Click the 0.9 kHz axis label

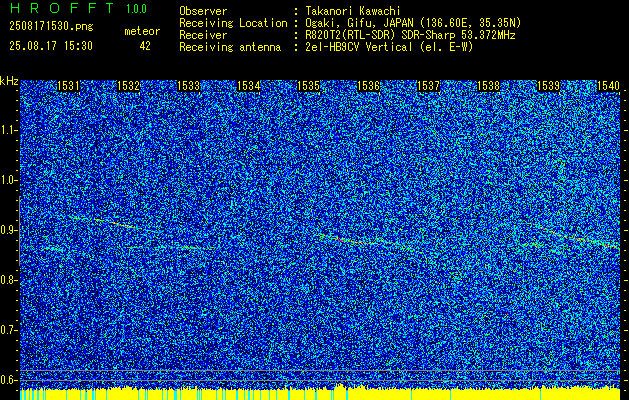click(8, 230)
